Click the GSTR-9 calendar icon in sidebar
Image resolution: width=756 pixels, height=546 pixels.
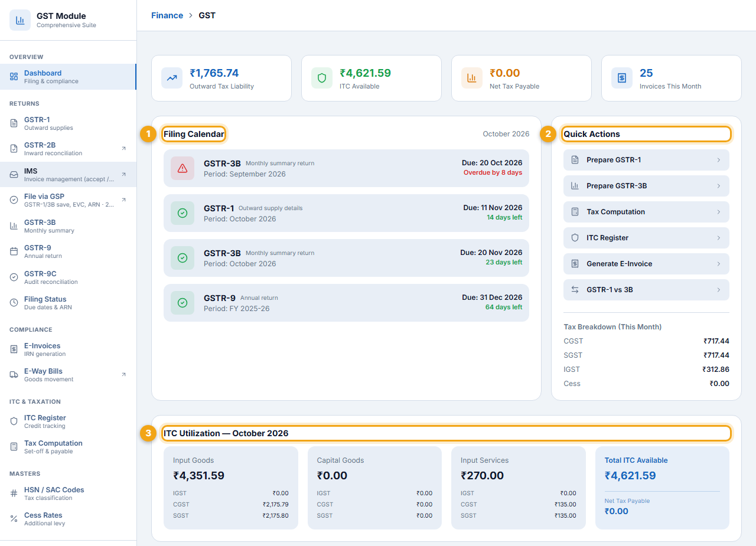[14, 251]
